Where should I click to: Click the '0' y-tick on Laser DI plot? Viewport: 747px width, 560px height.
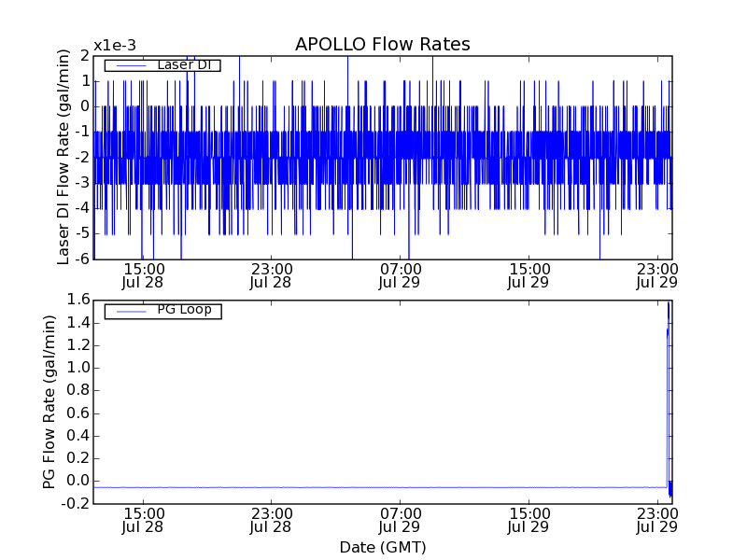(x=85, y=106)
